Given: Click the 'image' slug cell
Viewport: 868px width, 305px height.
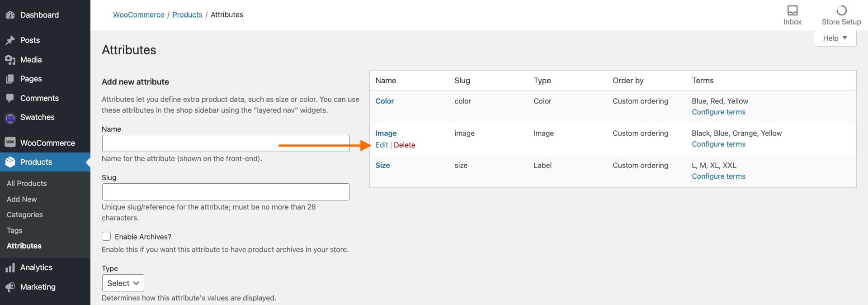Looking at the screenshot, I should [x=464, y=133].
